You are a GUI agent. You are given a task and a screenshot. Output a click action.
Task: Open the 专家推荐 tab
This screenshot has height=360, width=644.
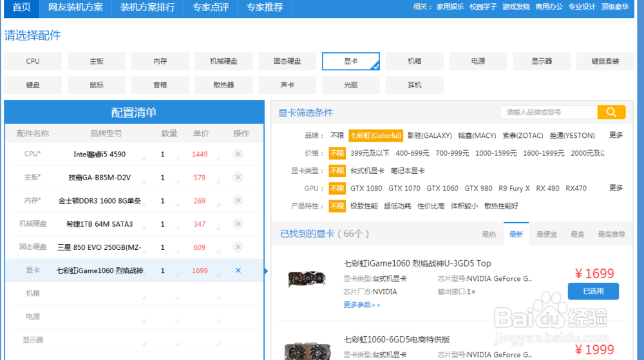click(265, 7)
